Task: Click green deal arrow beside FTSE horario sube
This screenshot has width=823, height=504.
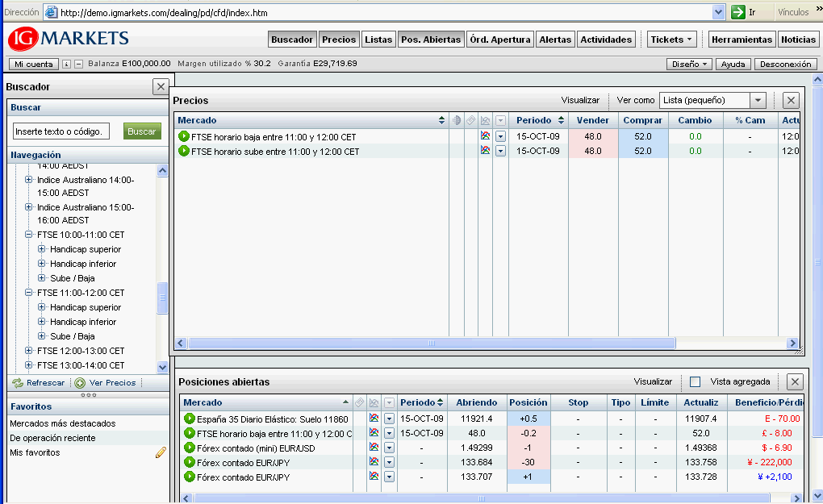Action: tap(184, 151)
